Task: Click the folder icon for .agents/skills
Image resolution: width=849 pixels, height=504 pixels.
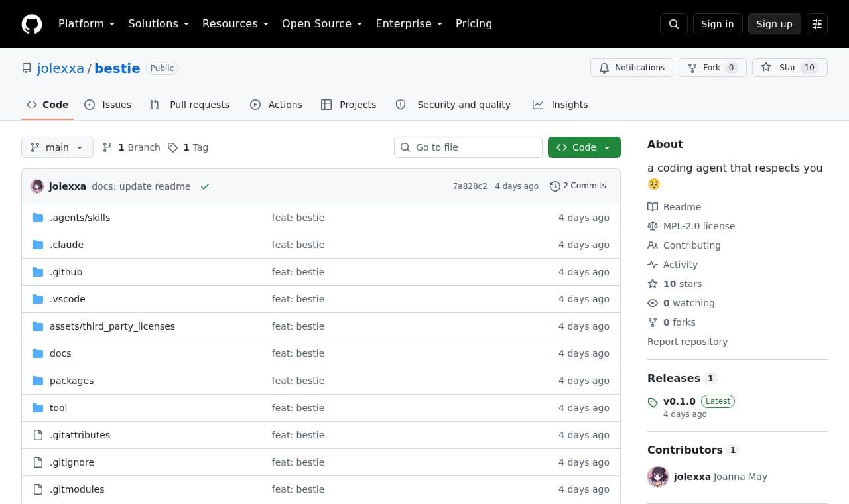Action: pos(38,218)
